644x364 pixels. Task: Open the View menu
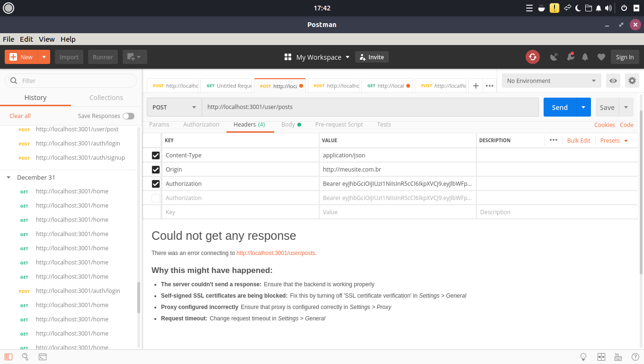tap(47, 39)
